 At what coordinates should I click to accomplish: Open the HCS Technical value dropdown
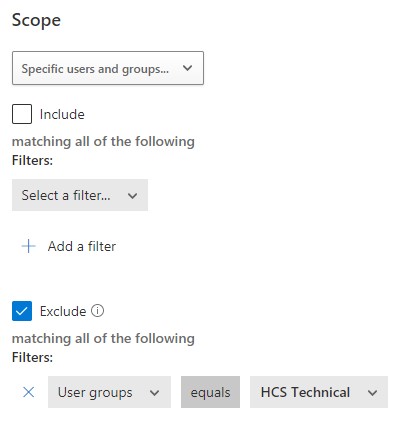(x=319, y=392)
